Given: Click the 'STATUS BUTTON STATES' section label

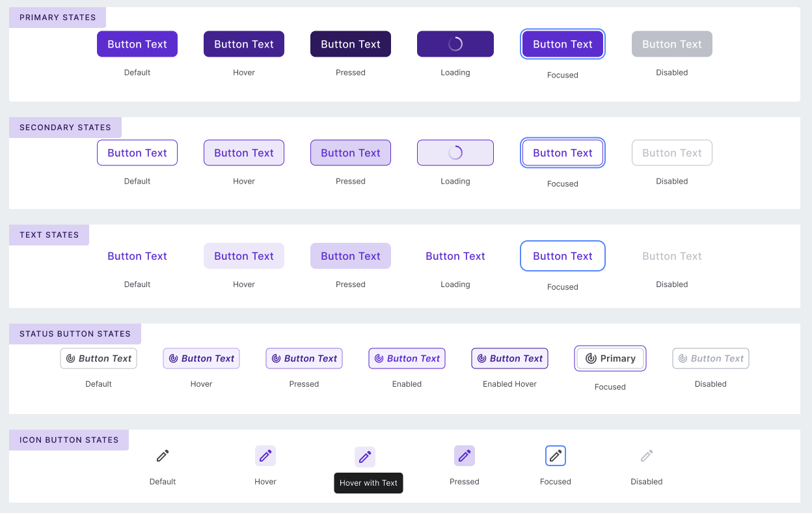Looking at the screenshot, I should (x=75, y=334).
